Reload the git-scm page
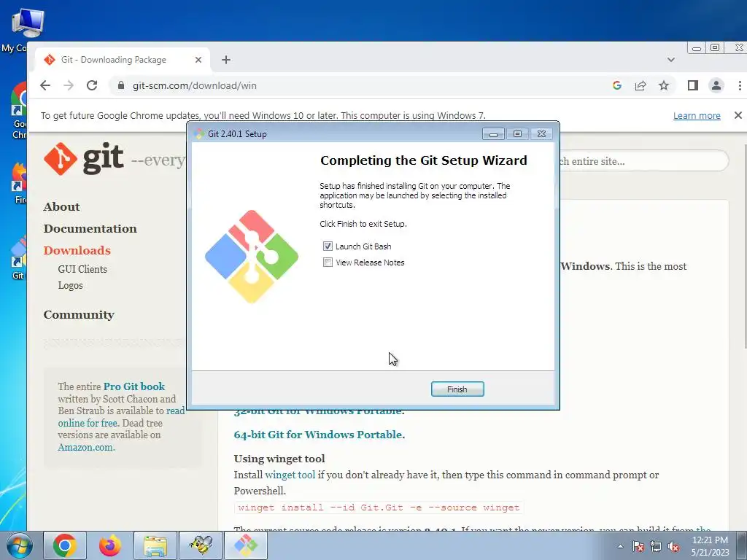Viewport: 747px width, 560px height. 92,85
